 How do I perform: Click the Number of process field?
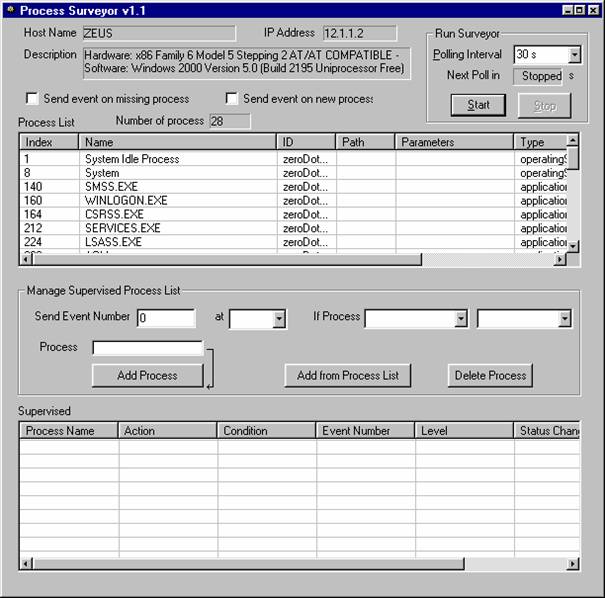coord(230,121)
